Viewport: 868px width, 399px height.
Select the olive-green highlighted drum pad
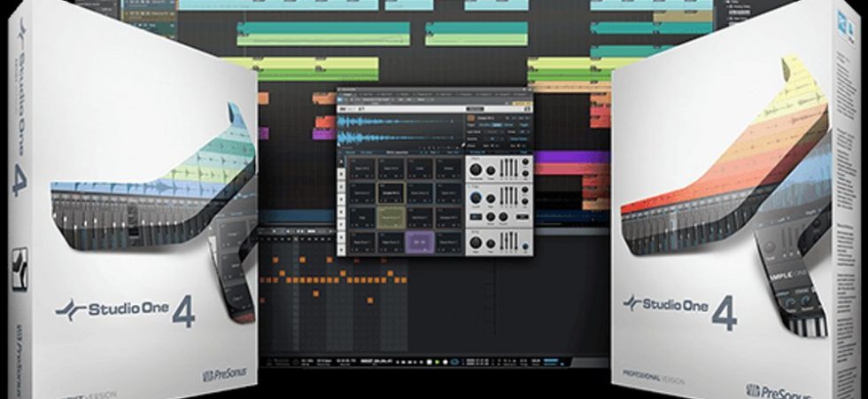coord(391,216)
